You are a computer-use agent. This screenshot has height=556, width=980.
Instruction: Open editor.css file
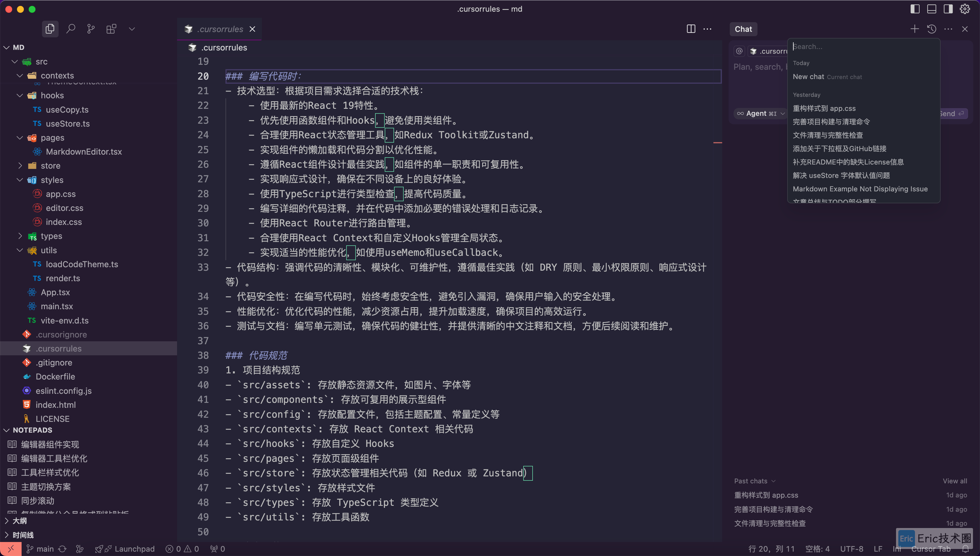pyautogui.click(x=64, y=208)
